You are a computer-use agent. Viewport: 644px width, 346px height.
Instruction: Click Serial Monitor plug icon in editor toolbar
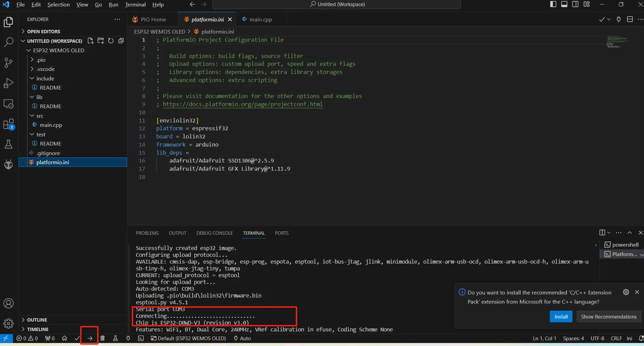coord(619,19)
